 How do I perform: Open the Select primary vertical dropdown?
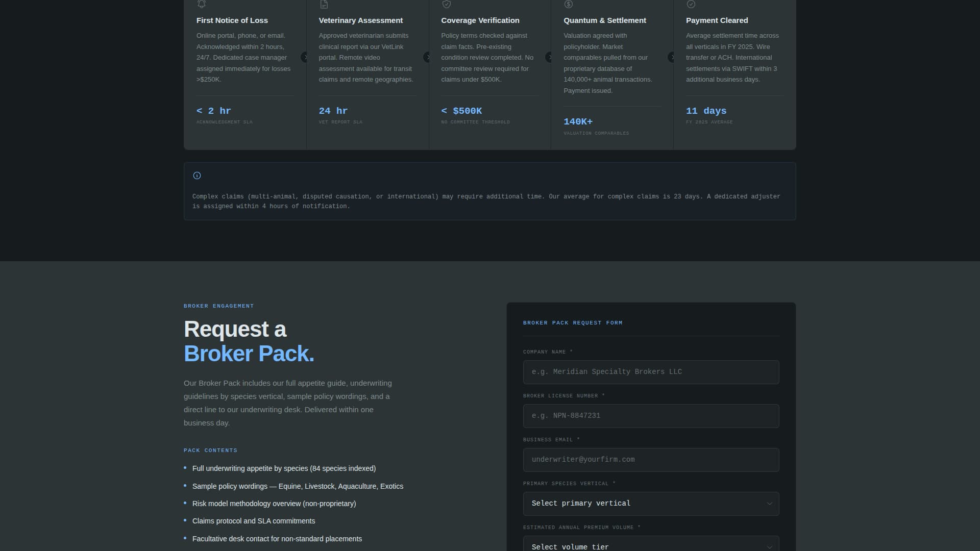point(651,504)
